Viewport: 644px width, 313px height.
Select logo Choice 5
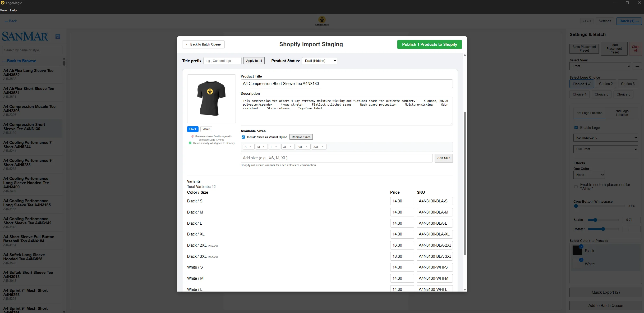(x=601, y=94)
